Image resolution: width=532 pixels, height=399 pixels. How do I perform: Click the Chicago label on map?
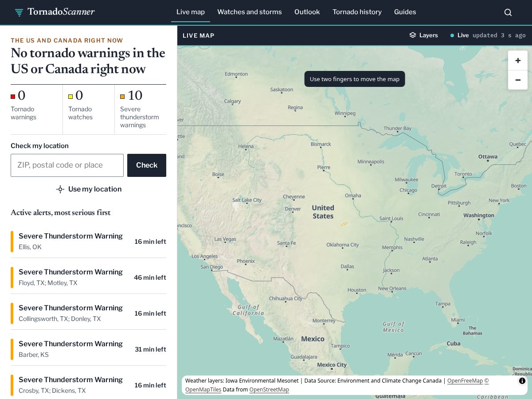point(408,190)
